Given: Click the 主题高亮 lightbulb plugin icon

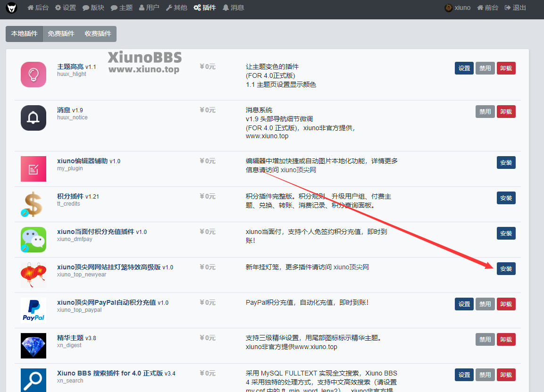Looking at the screenshot, I should [x=33, y=75].
